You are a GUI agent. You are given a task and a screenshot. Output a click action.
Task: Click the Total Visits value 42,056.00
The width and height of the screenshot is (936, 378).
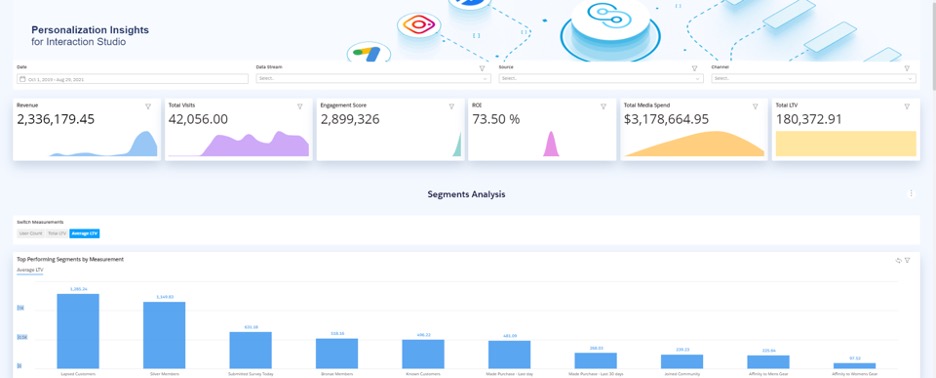point(198,119)
